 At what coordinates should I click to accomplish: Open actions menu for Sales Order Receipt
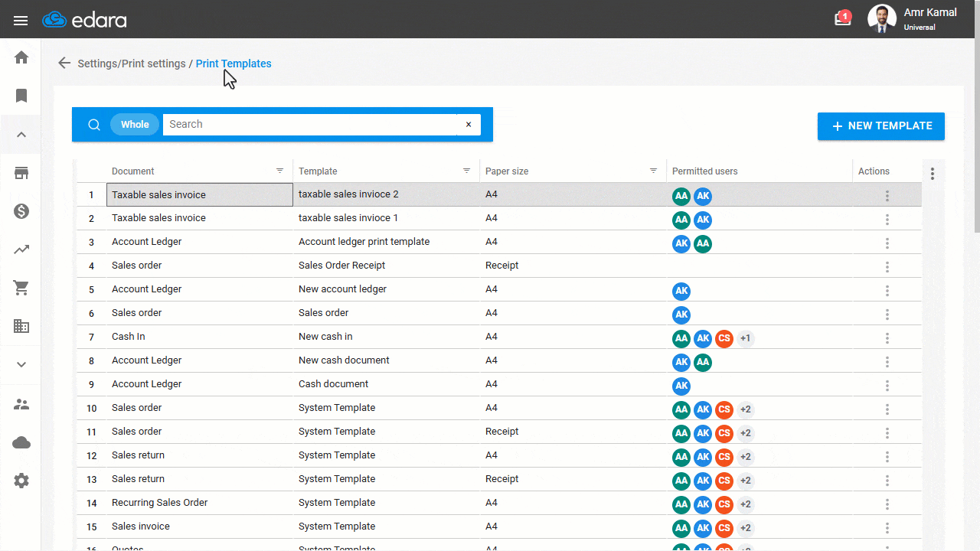[887, 267]
